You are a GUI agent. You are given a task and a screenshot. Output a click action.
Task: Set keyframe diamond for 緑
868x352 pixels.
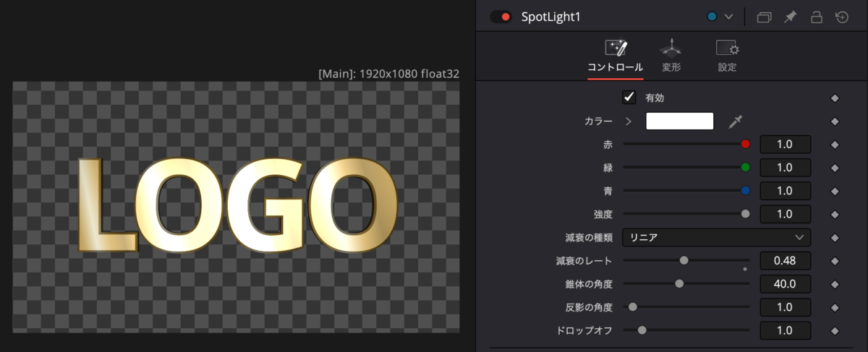click(x=835, y=168)
